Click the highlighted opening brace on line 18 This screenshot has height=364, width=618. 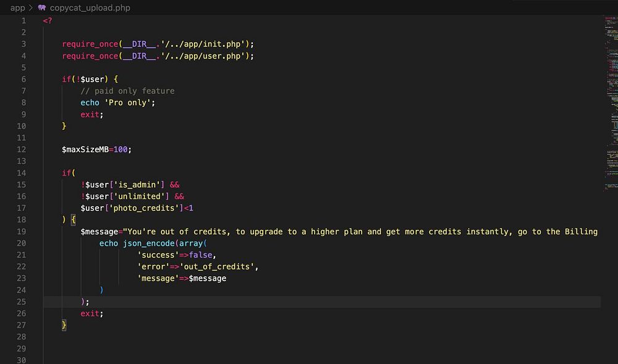tap(74, 220)
